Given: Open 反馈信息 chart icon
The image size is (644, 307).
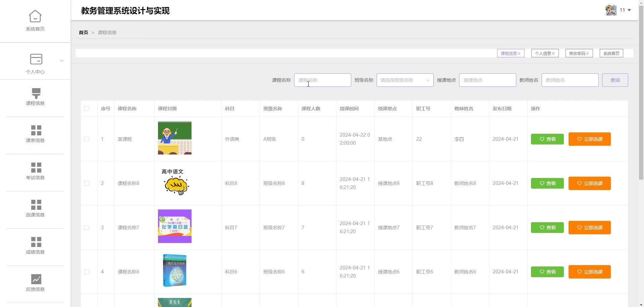Looking at the screenshot, I should 36,279.
